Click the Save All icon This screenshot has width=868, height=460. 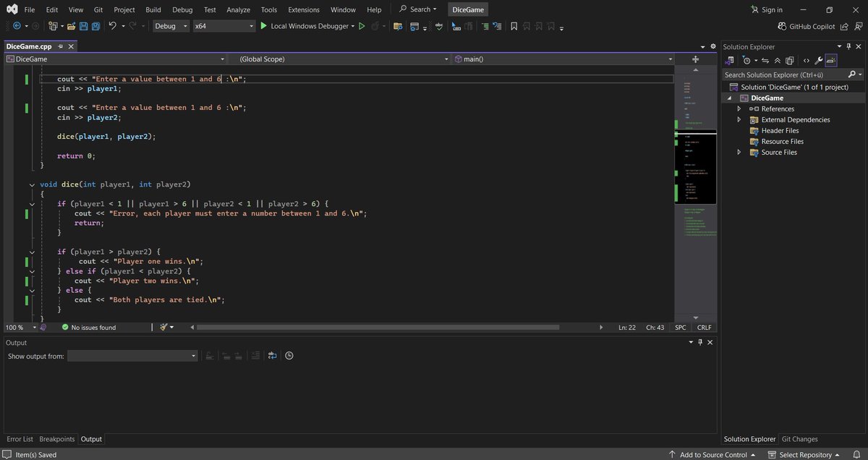[96, 26]
